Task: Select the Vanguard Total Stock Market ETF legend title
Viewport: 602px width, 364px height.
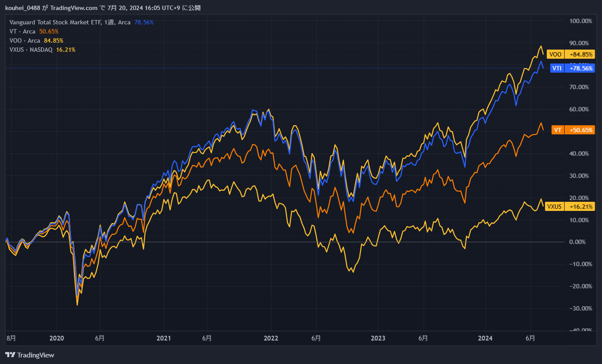Action: (56, 22)
